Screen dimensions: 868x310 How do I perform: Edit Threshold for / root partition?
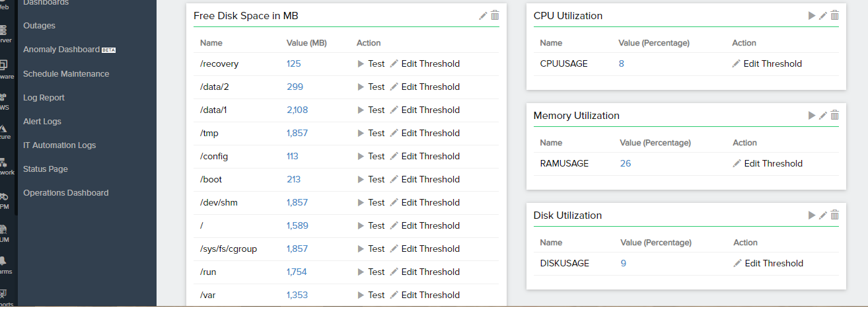pos(425,226)
